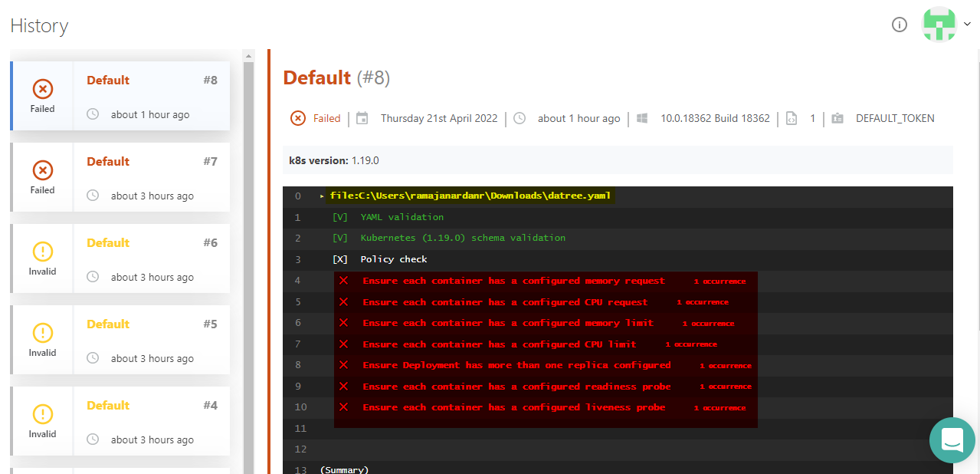Click the Invalid warning icon on run #5
Screen dimensions: 980x474
pyautogui.click(x=43, y=333)
